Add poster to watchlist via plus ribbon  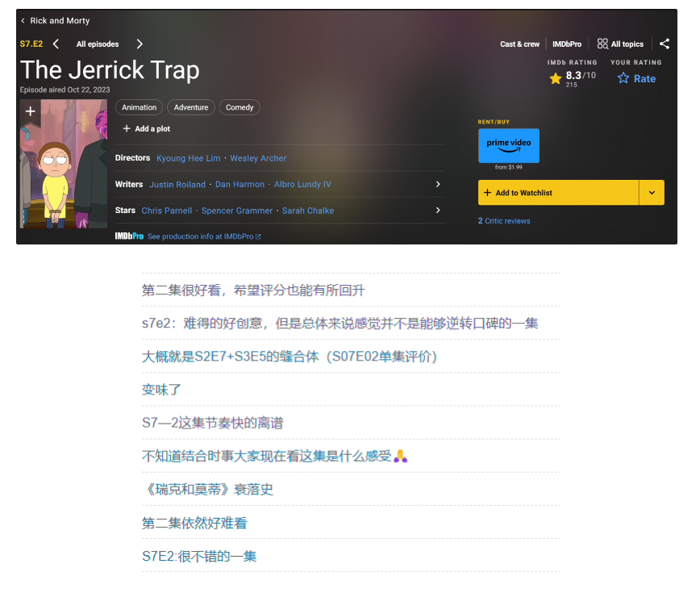pos(31,111)
